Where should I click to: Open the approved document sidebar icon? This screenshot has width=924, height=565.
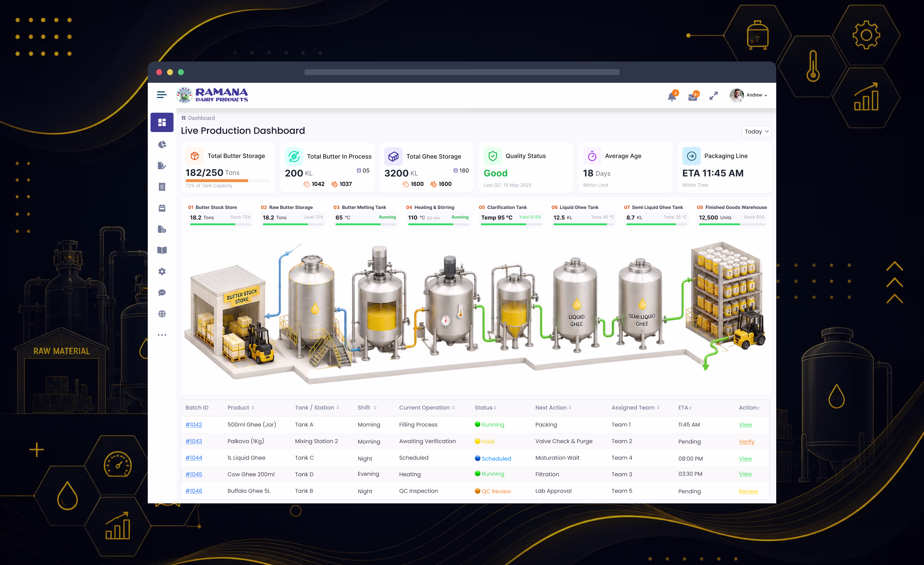[x=162, y=229]
